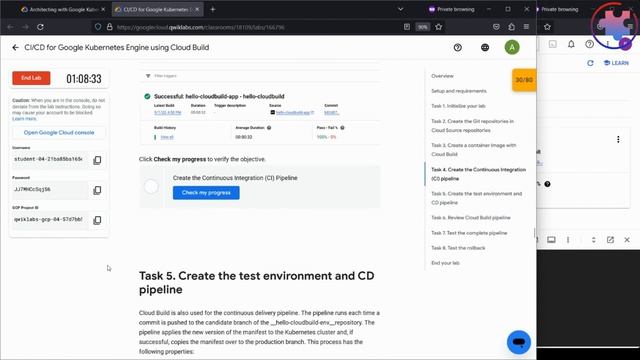
Task: Select the qwiklabs-gcp project ID field
Action: 50,220
